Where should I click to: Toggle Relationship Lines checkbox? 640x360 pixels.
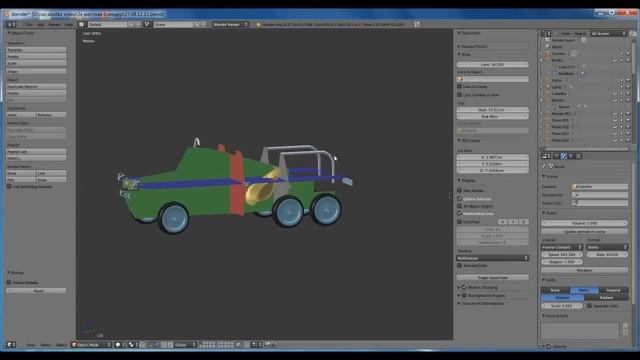pyautogui.click(x=459, y=213)
